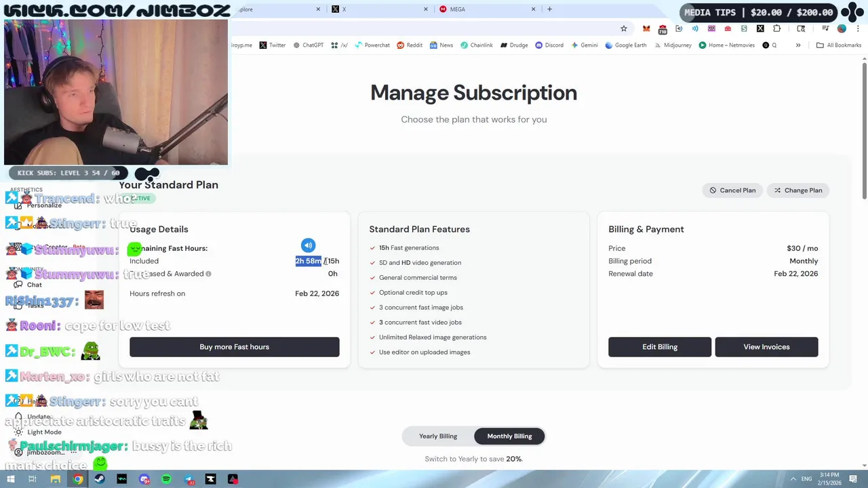Screen dimensions: 868x488
Task: Click the $30 / mo price value
Action: pos(802,248)
